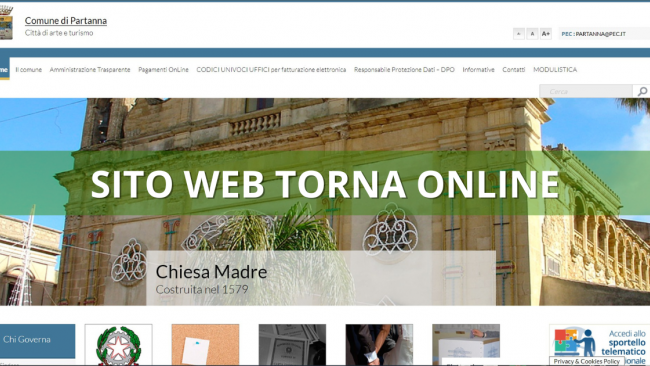Go to the highlighted Home tab
Viewport: 650px width, 366px height.
tap(5, 70)
